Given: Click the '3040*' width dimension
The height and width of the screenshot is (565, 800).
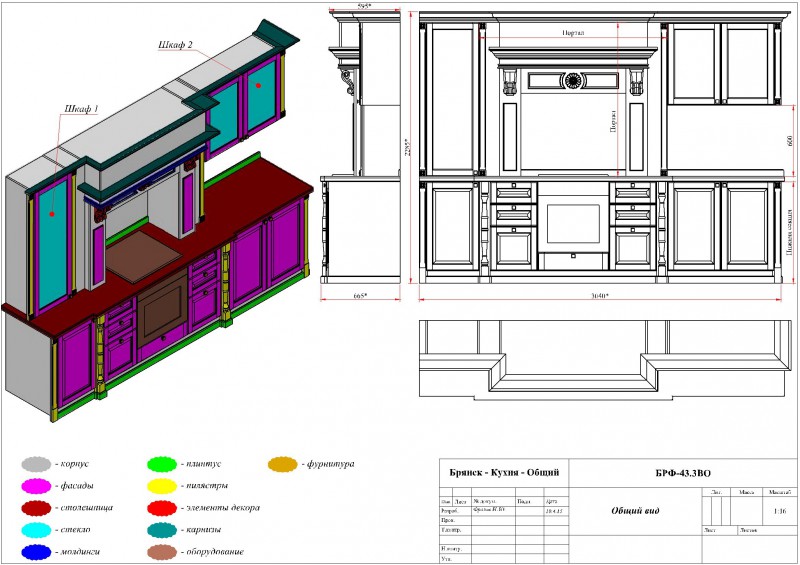Looking at the screenshot, I should (x=599, y=296).
